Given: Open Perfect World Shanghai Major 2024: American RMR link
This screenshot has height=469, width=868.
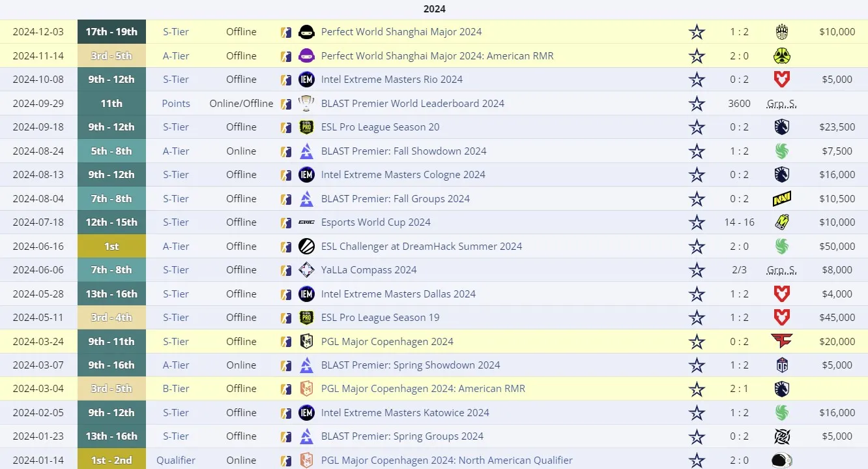Looking at the screenshot, I should coord(437,56).
